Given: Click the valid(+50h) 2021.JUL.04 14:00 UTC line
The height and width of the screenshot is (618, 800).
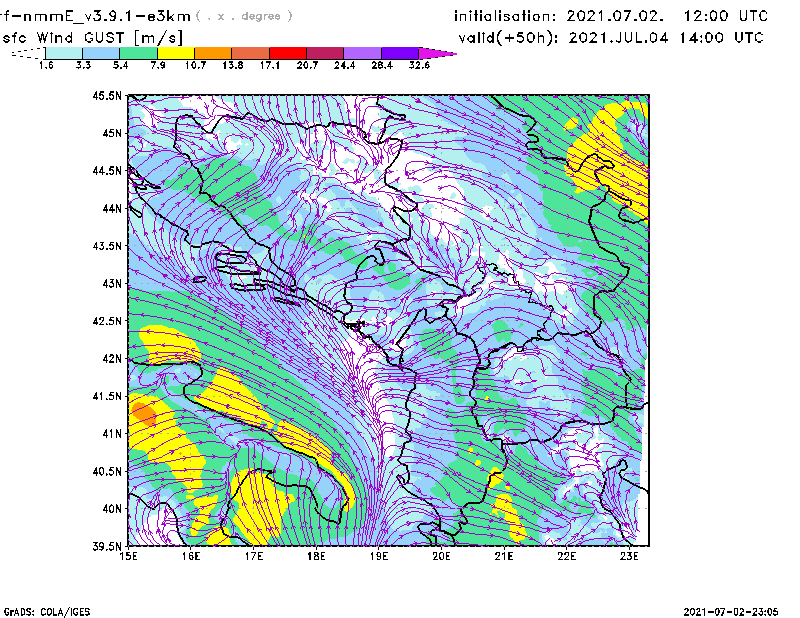Looking at the screenshot, I should tap(611, 38).
